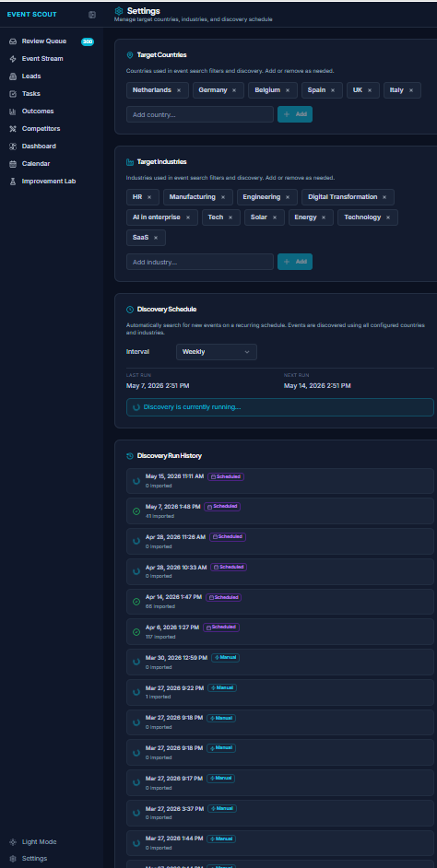The height and width of the screenshot is (868, 437).
Task: Open Dashboard from sidebar
Action: pos(39,147)
